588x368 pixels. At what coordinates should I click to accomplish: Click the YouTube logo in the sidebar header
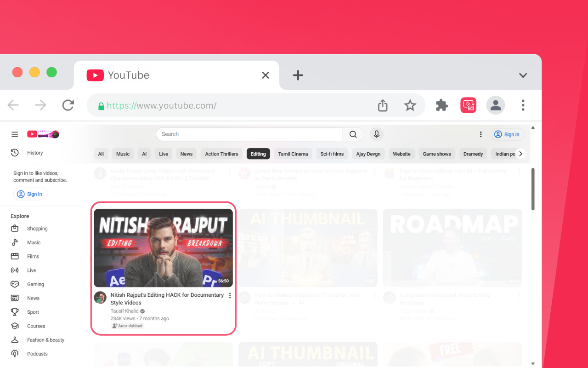43,134
